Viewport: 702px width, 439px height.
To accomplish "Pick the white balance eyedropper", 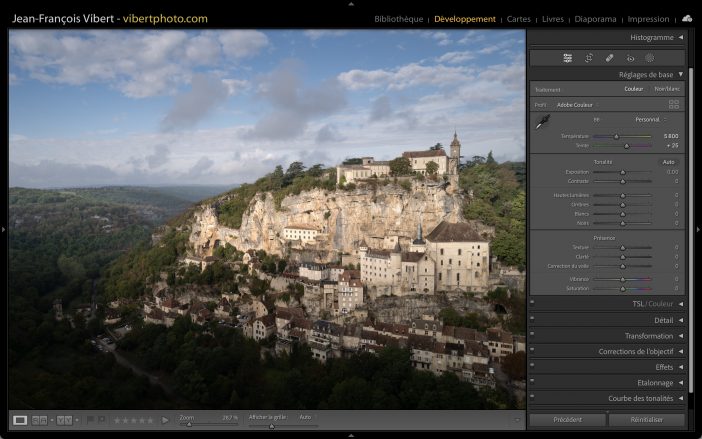I will (x=542, y=122).
